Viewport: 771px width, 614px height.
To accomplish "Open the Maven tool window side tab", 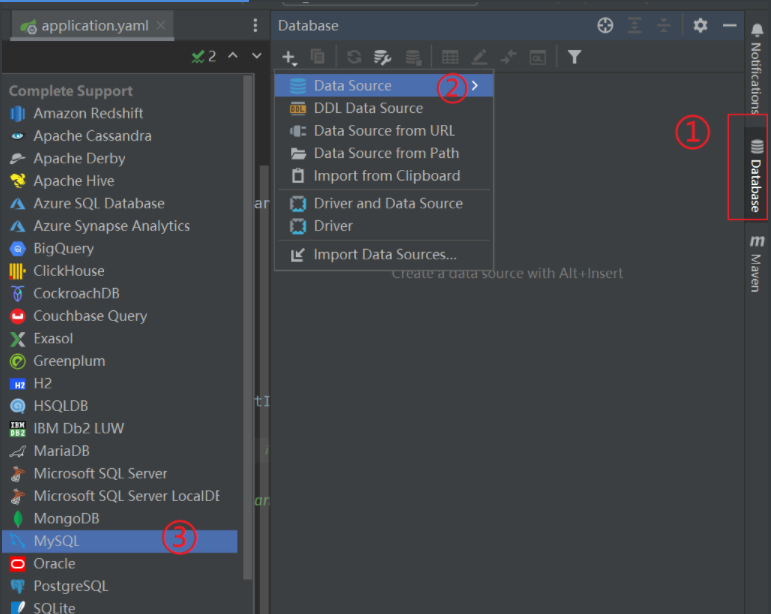I will pyautogui.click(x=756, y=264).
